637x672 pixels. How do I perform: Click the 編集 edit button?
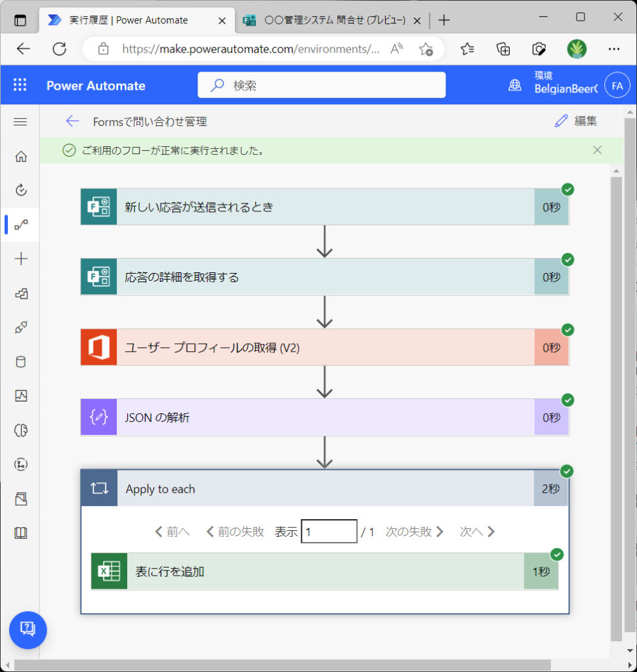(x=576, y=121)
